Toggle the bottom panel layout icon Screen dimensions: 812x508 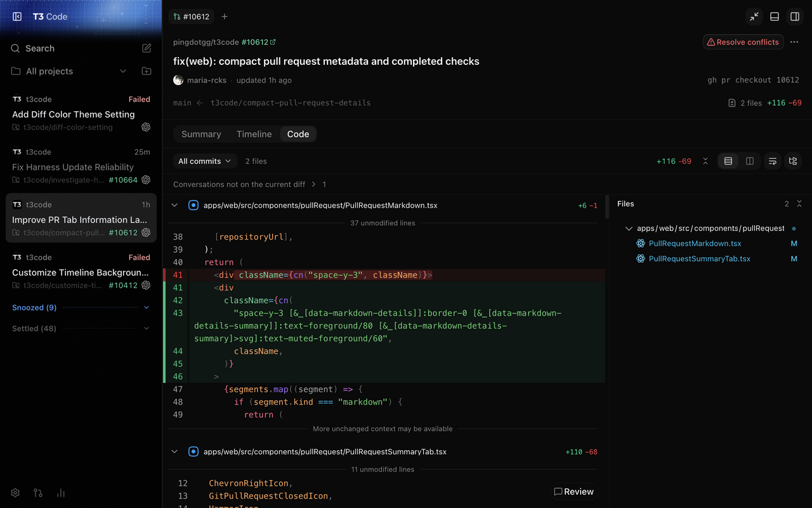point(775,17)
